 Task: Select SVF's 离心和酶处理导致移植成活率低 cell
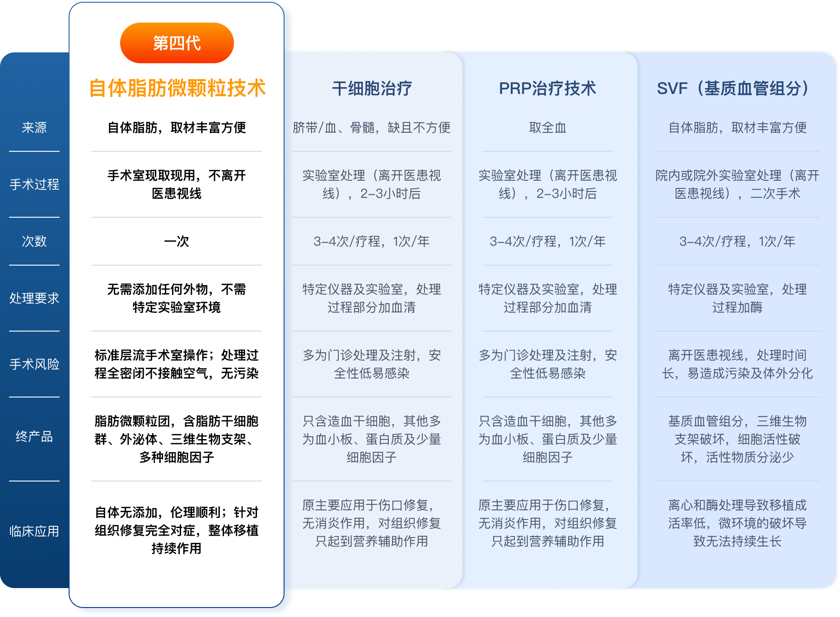pyautogui.click(x=737, y=523)
